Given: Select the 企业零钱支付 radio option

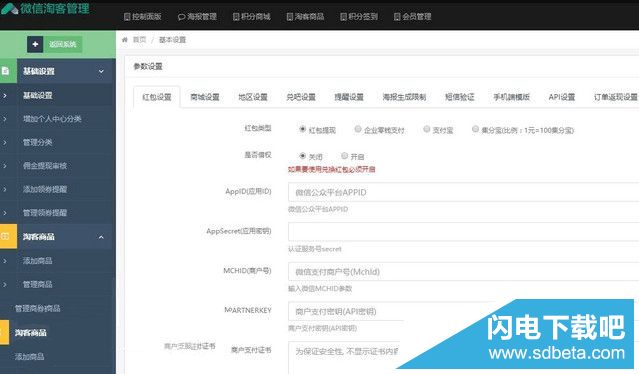Looking at the screenshot, I should coord(358,129).
